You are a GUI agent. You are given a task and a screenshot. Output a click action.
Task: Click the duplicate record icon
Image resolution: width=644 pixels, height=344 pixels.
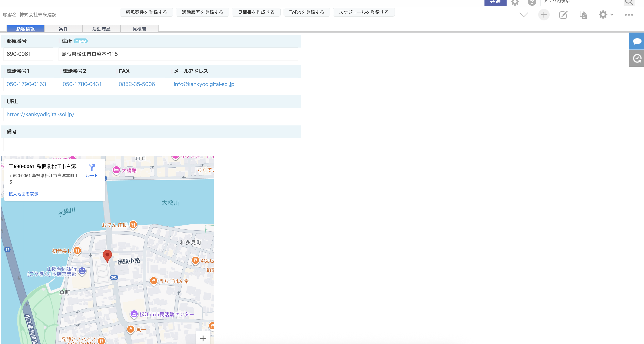coord(583,15)
